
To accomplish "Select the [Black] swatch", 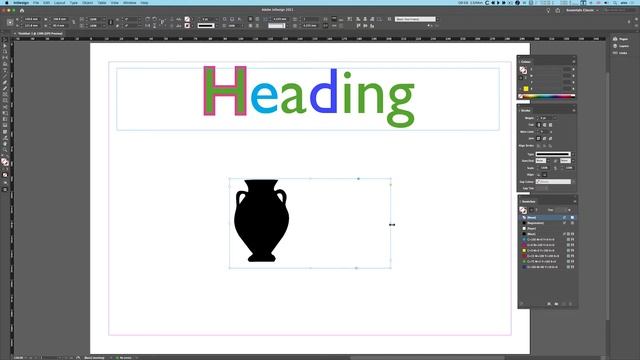I will pyautogui.click(x=547, y=234).
